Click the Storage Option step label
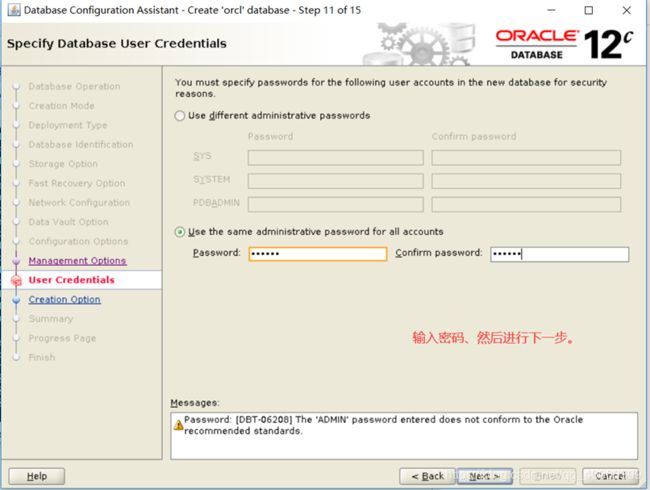Viewport: 650px width, 490px height. point(63,164)
